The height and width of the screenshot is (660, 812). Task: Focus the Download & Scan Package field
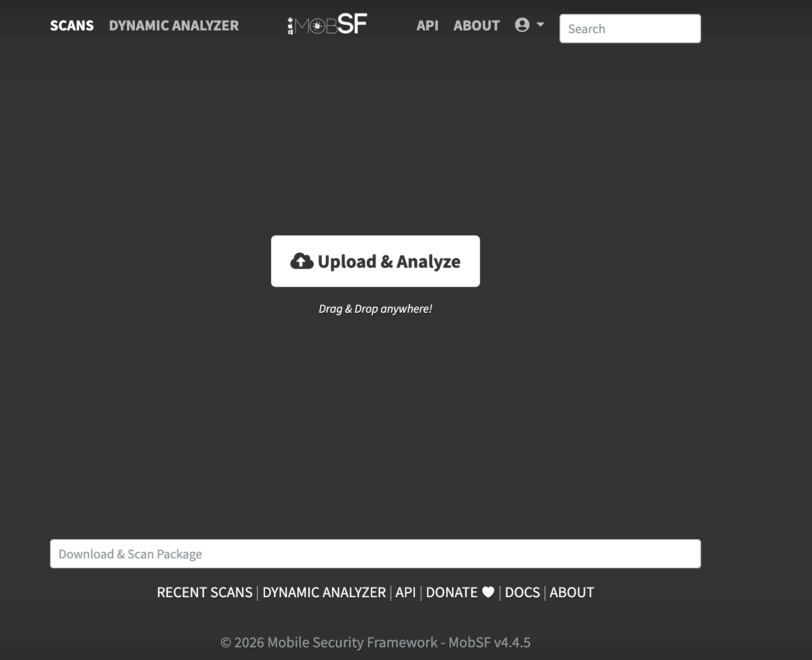tap(376, 554)
